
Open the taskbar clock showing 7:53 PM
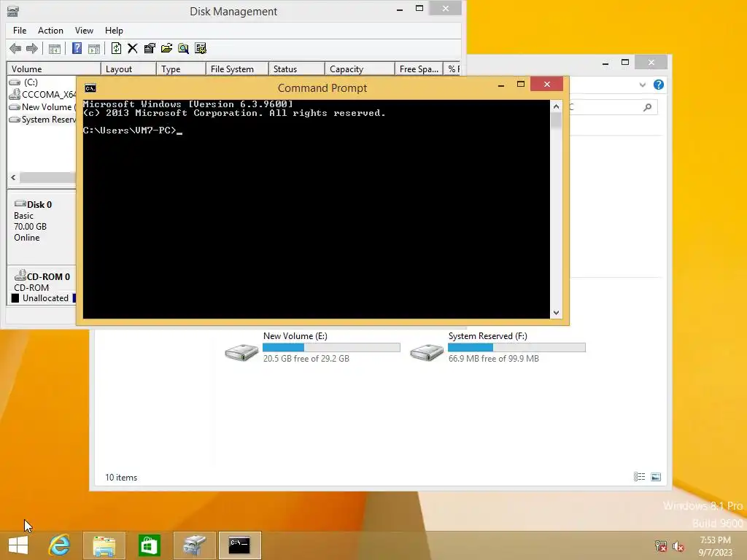(x=715, y=546)
